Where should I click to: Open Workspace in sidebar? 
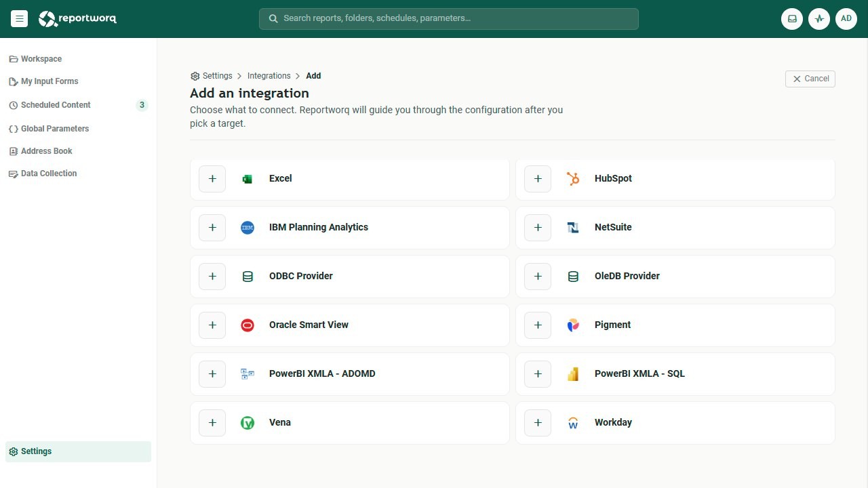pos(79,59)
